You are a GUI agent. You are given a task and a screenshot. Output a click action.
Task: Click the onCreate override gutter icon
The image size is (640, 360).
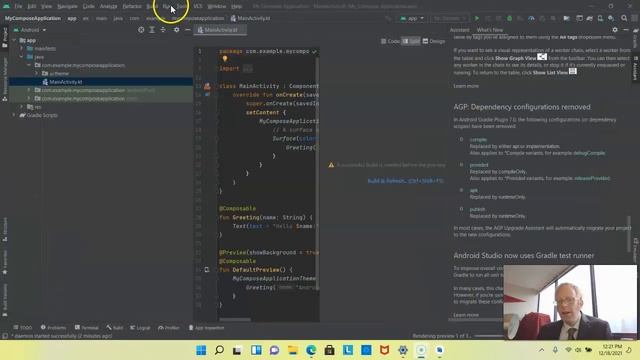point(207,95)
